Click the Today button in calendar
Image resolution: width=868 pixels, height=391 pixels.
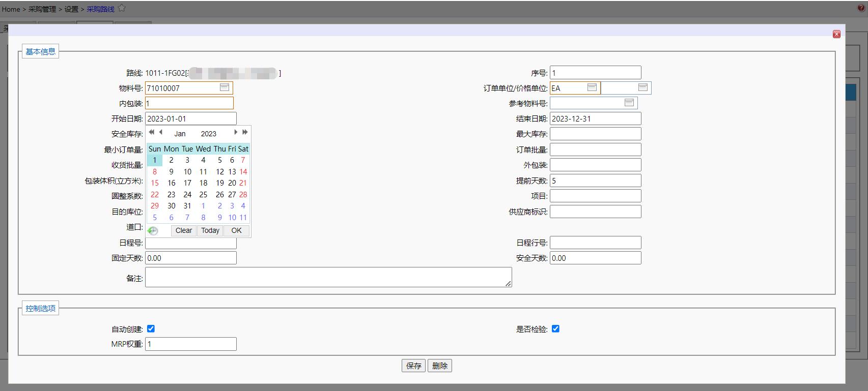tap(210, 230)
